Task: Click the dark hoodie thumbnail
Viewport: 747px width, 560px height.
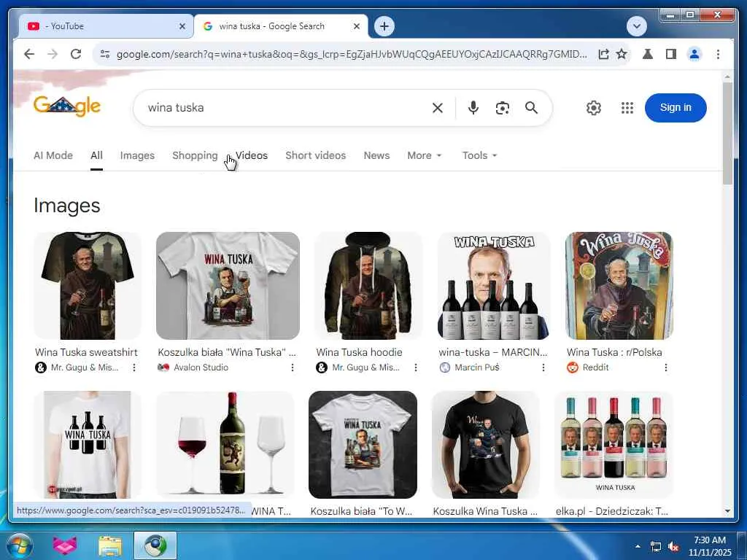Action: click(x=368, y=286)
